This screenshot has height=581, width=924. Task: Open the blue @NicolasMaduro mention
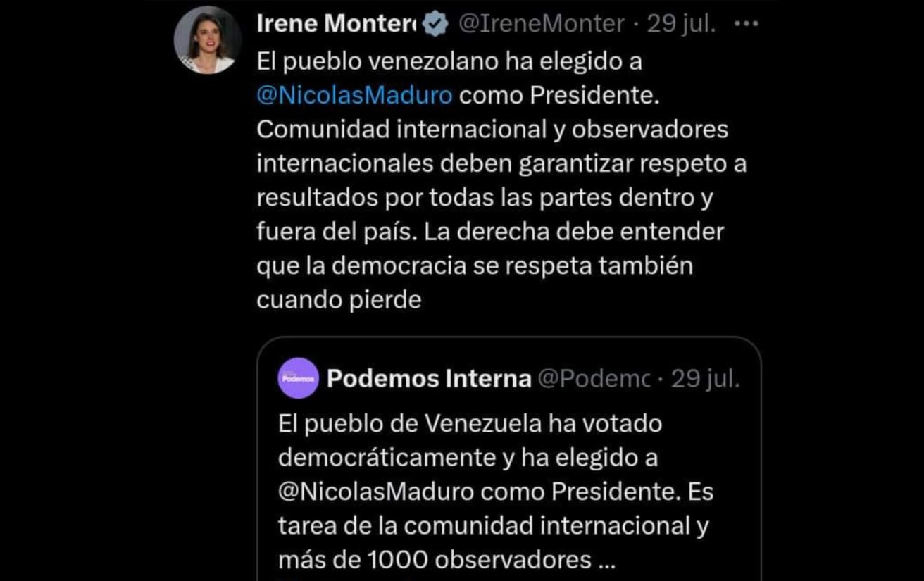(x=354, y=95)
